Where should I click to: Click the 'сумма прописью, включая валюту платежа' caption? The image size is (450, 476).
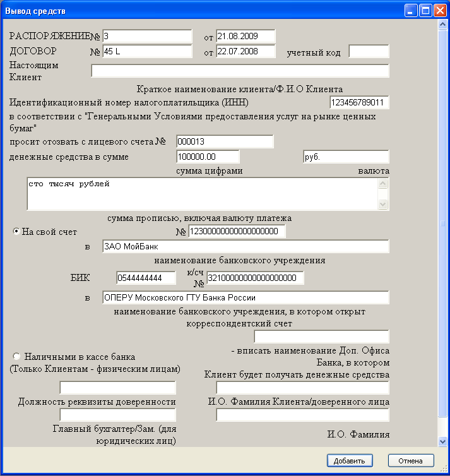point(199,218)
